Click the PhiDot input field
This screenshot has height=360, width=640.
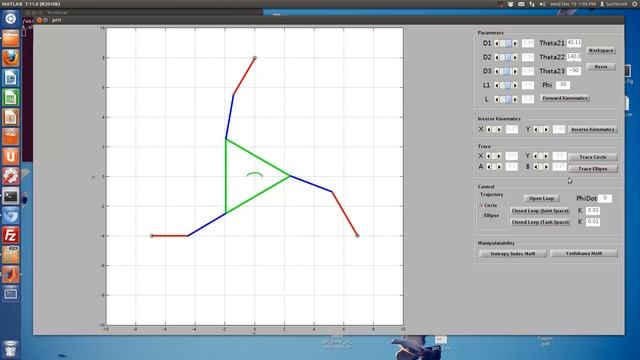[x=605, y=198]
